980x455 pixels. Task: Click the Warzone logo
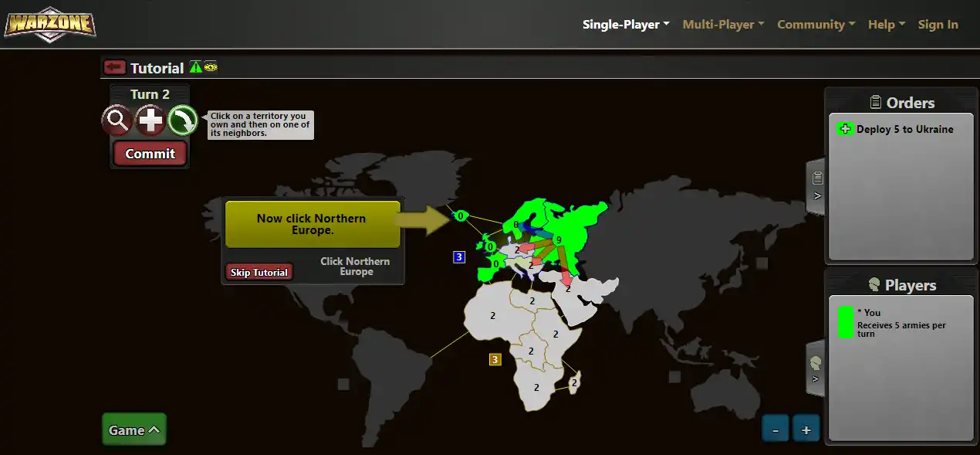(x=50, y=24)
